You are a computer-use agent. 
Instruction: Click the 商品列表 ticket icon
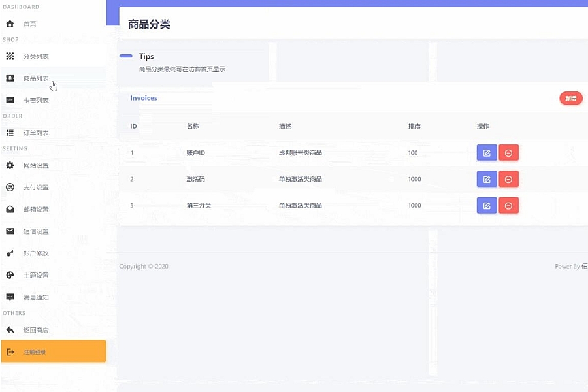click(x=10, y=78)
